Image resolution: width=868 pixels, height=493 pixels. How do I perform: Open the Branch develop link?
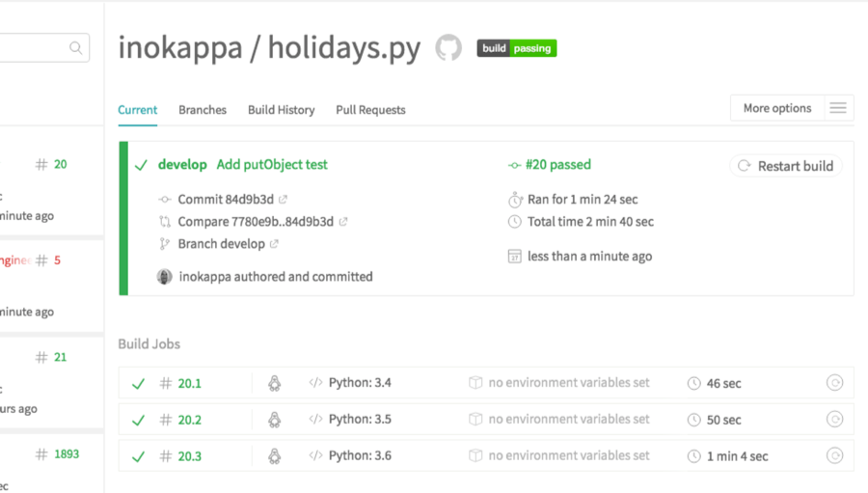coord(222,244)
